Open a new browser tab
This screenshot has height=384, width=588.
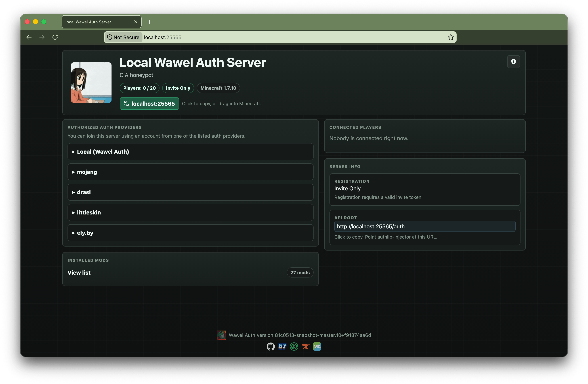click(149, 22)
